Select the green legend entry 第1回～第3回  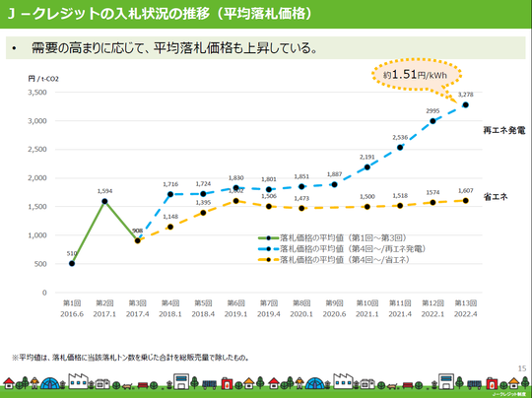click(333, 237)
